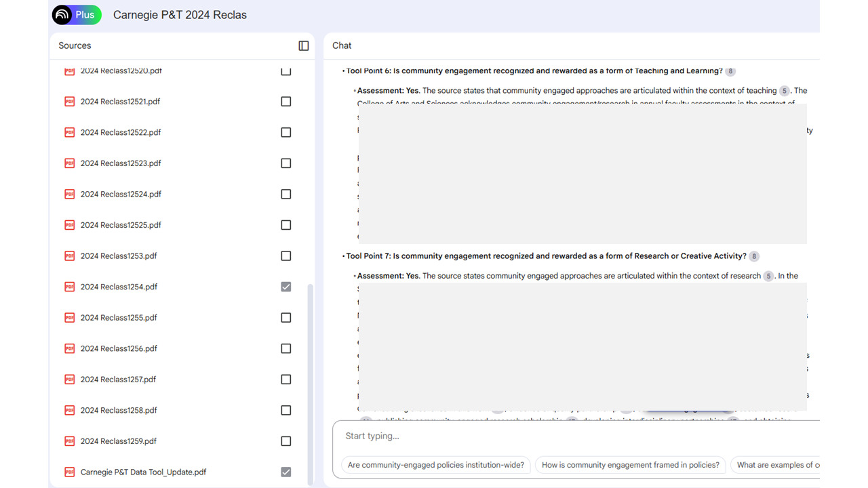Click 'Are community-engaged policies institution-wide?' suggestion

click(x=435, y=465)
